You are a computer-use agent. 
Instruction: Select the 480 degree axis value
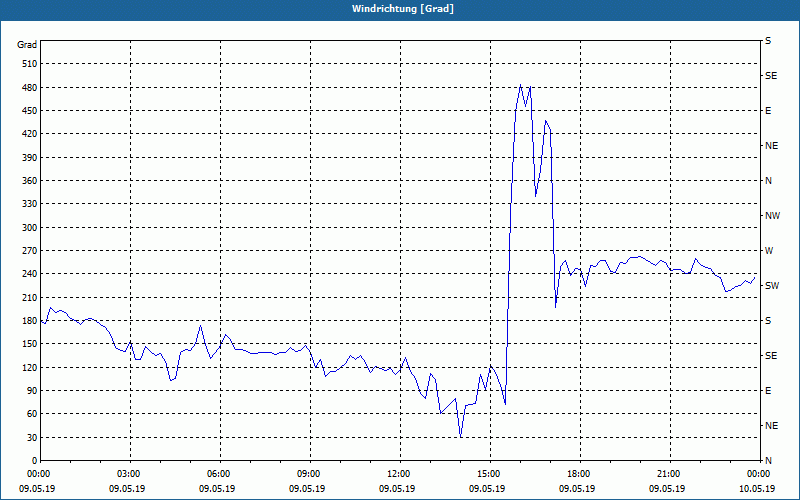[x=30, y=88]
